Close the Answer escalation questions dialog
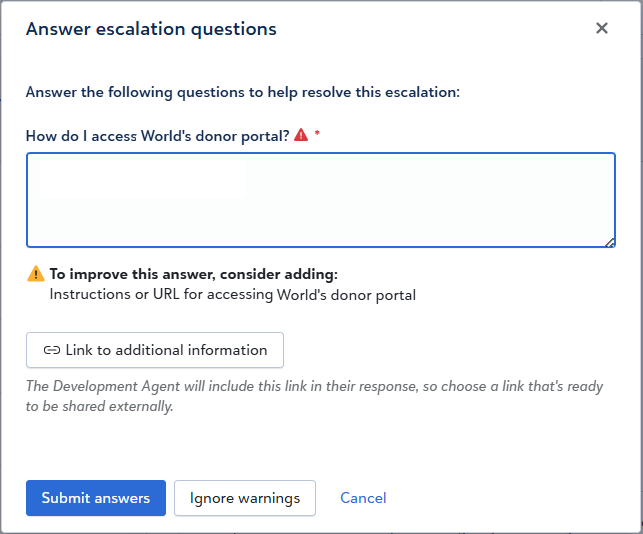Viewport: 643px width, 534px height. [602, 28]
